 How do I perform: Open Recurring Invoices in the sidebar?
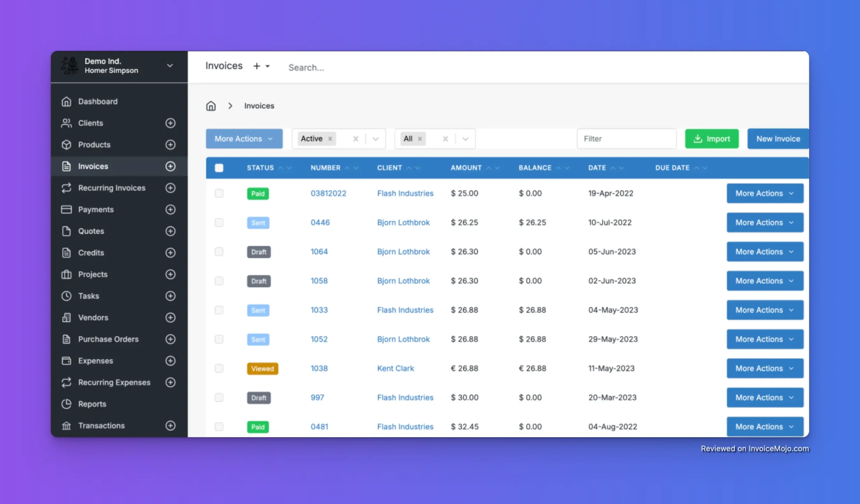point(112,188)
